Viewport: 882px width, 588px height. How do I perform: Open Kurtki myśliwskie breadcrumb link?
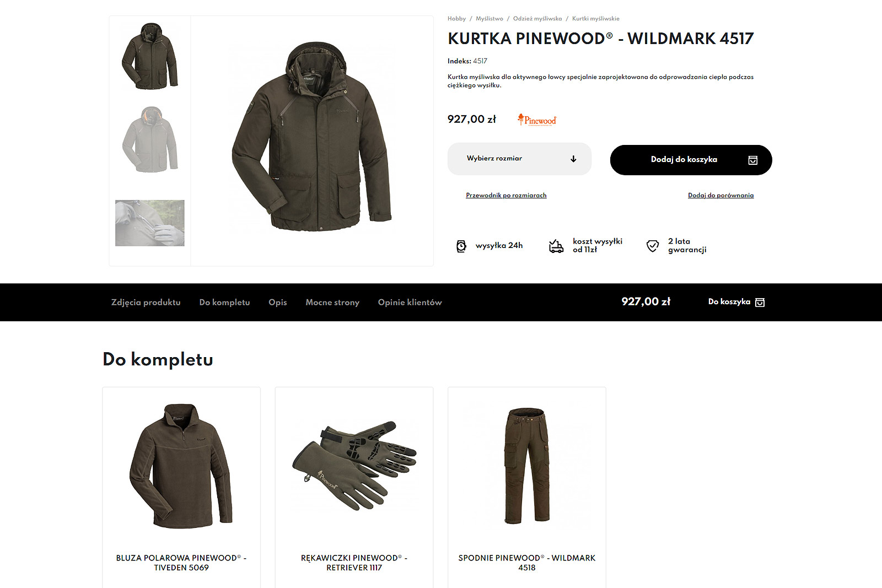595,19
